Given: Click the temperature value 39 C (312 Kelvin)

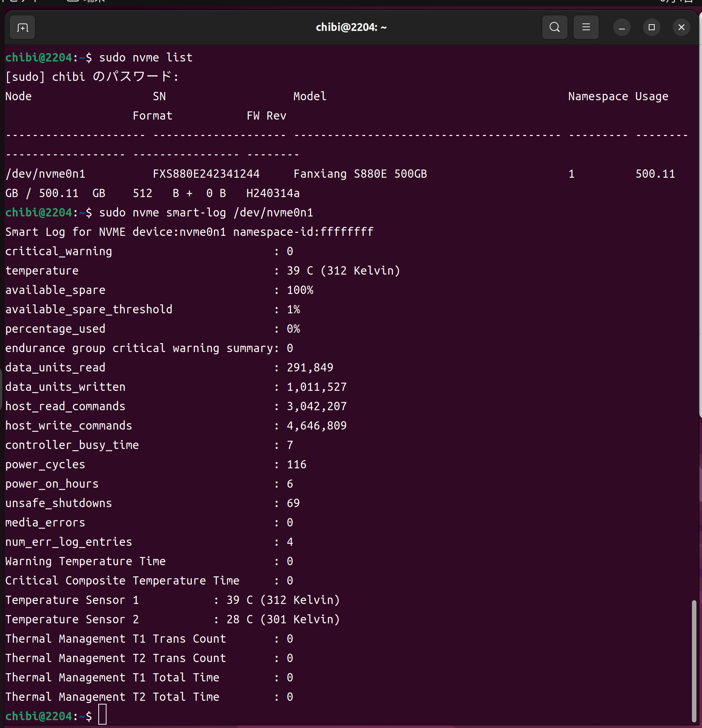Looking at the screenshot, I should [343, 271].
